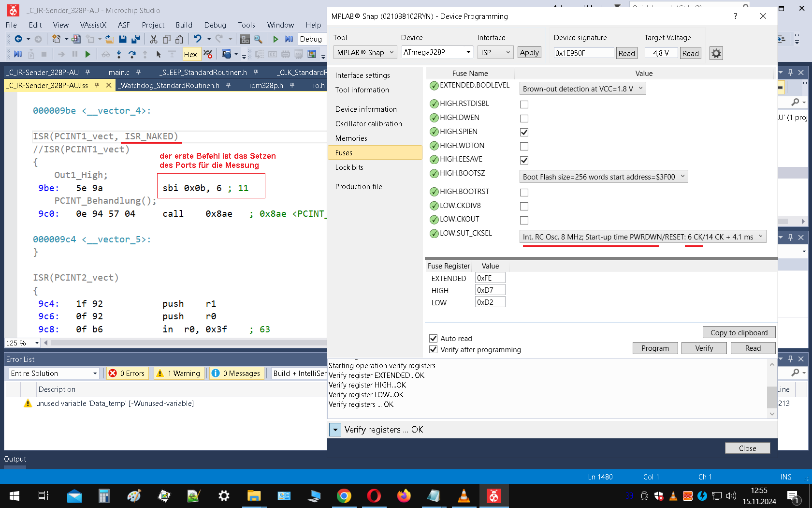Image resolution: width=812 pixels, height=508 pixels.
Task: Click the Cut scissors icon
Action: (154, 39)
